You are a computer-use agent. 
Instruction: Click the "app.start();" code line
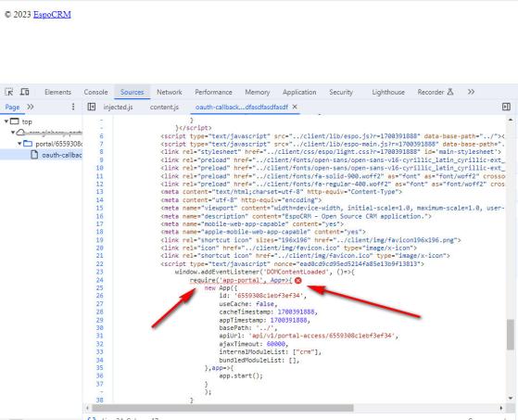pos(241,375)
